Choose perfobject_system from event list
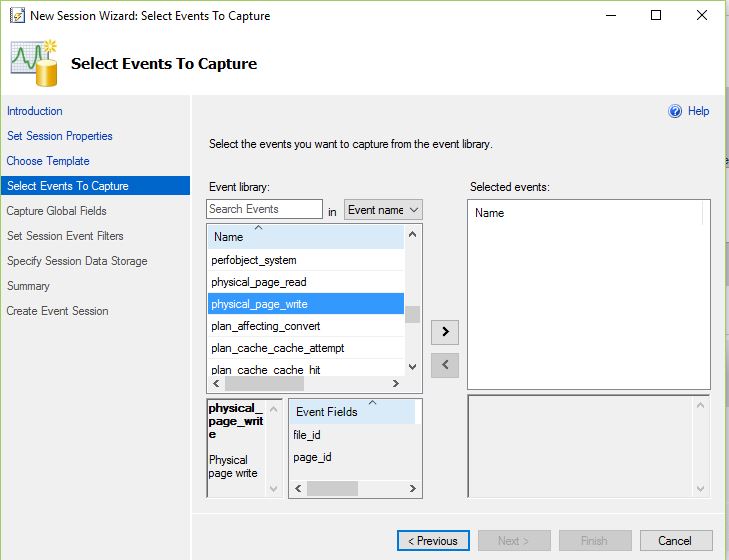 [x=254, y=260]
